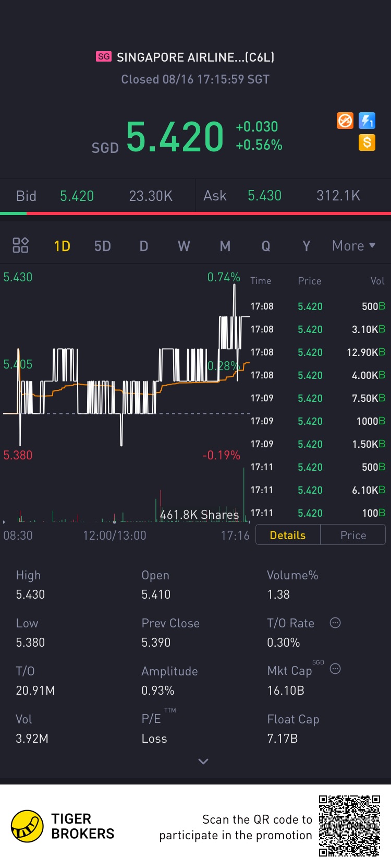This screenshot has width=391, height=868.
Task: Tap the Volume% value 1.38
Action: tap(278, 594)
